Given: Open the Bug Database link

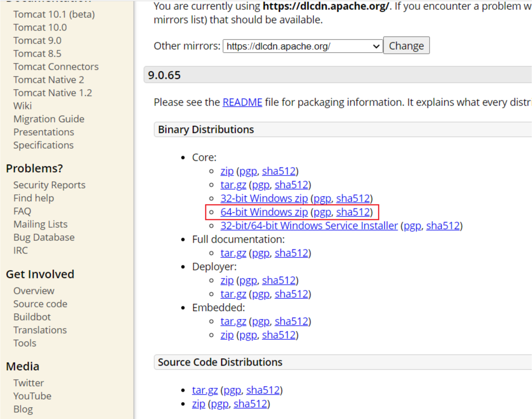Looking at the screenshot, I should click(44, 237).
